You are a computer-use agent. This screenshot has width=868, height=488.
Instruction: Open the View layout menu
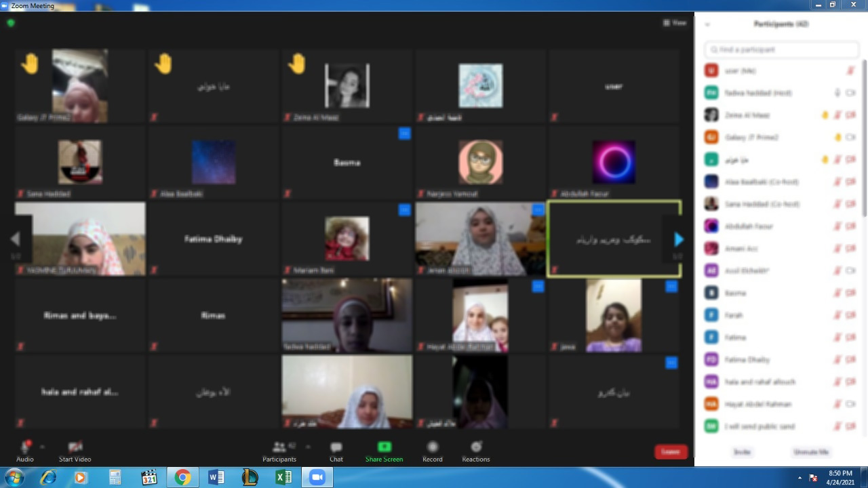point(675,23)
